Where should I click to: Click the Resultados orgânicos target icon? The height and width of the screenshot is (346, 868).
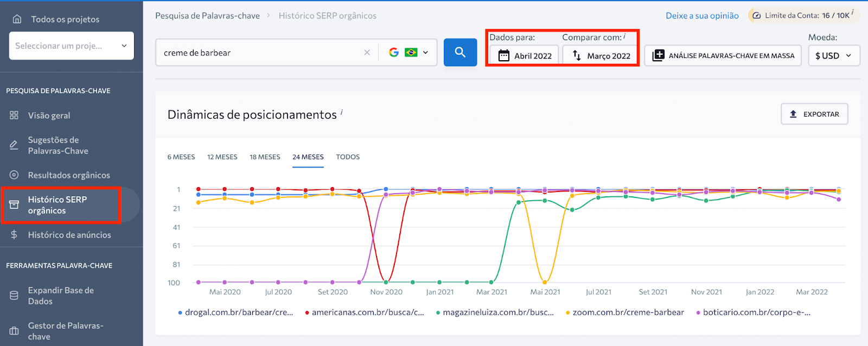point(14,175)
